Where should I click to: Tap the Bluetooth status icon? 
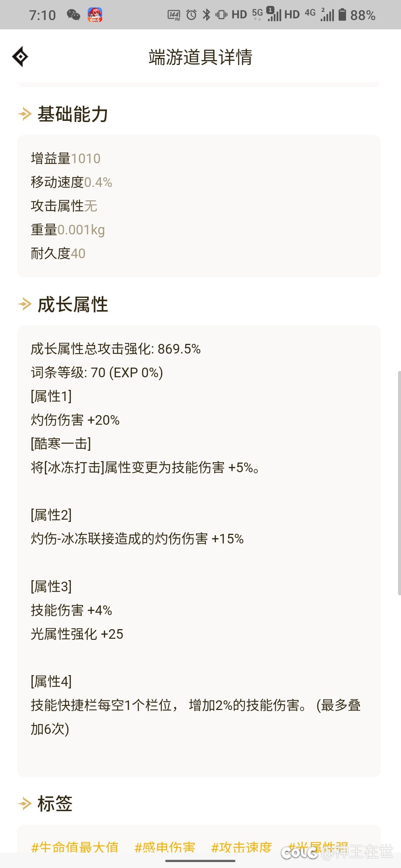(206, 15)
